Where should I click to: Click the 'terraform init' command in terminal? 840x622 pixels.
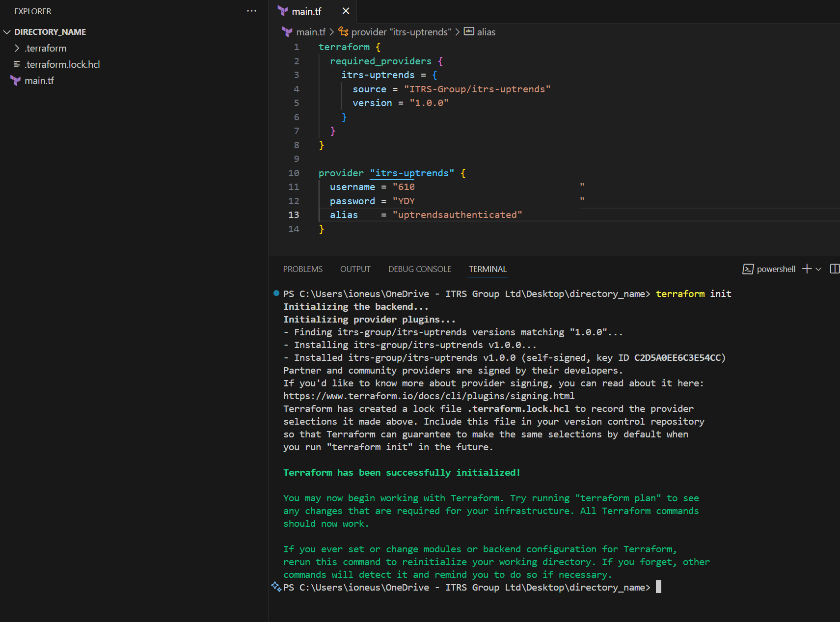click(694, 294)
